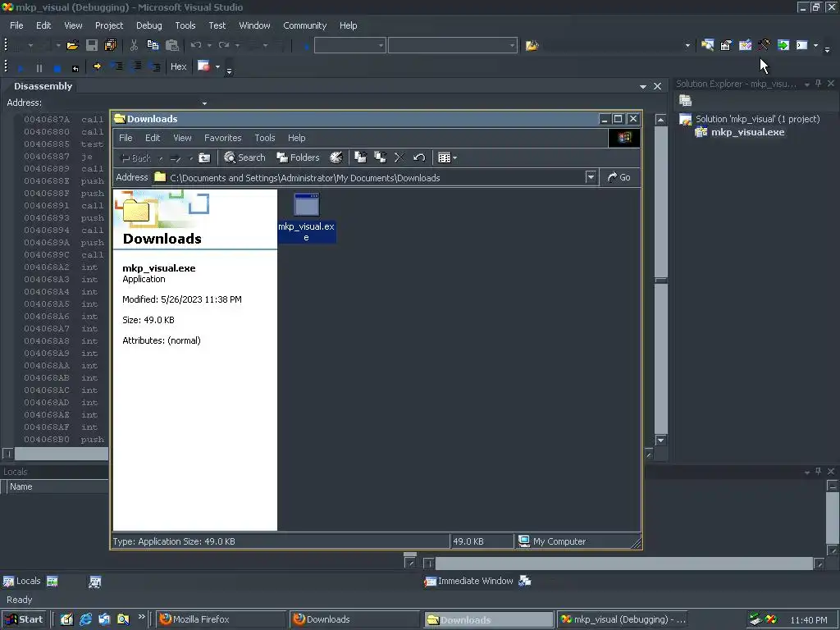Click the Step Out icon
Screen dimensions: 840x630
155,66
